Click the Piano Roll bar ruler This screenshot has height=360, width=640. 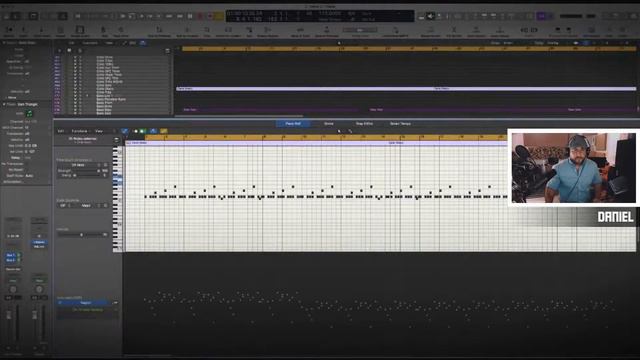(326, 138)
